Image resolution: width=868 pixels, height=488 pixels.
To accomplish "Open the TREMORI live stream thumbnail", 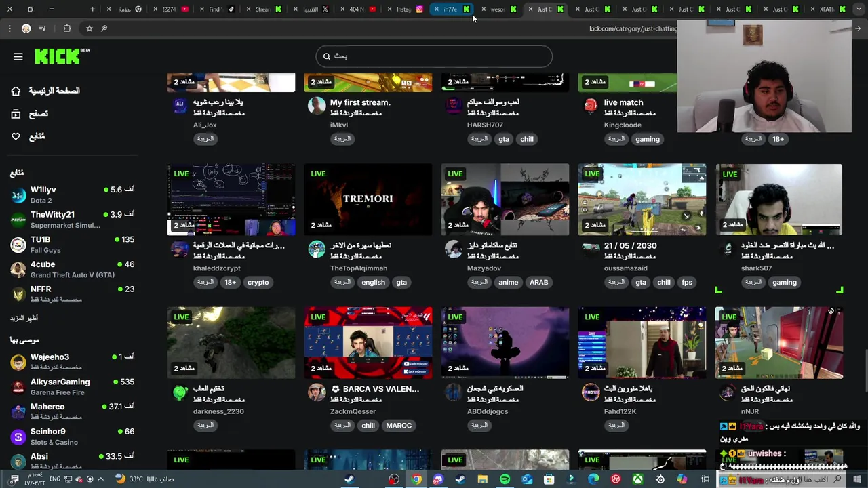I will click(x=368, y=199).
